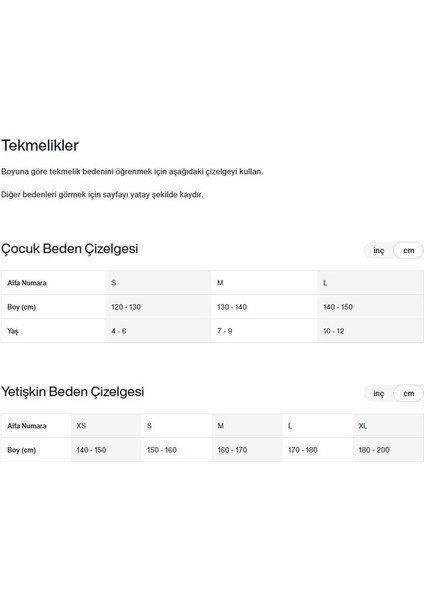Select the 150 - 160 adult height cell
This screenshot has width=424, height=600.
coord(176,450)
